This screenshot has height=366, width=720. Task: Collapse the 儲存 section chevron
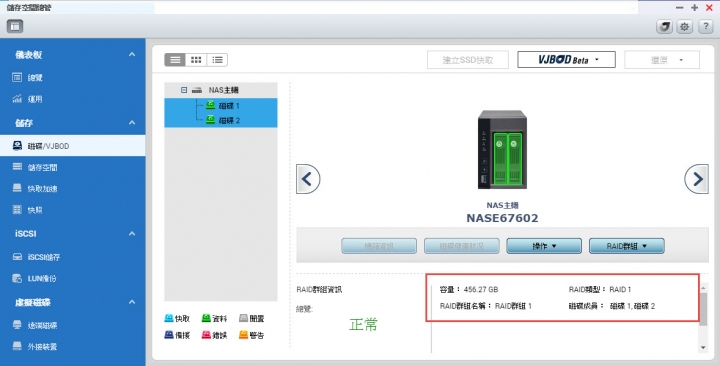(132, 123)
